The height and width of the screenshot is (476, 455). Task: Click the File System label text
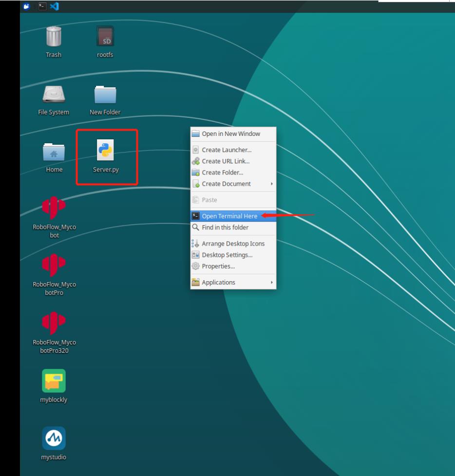coord(54,113)
